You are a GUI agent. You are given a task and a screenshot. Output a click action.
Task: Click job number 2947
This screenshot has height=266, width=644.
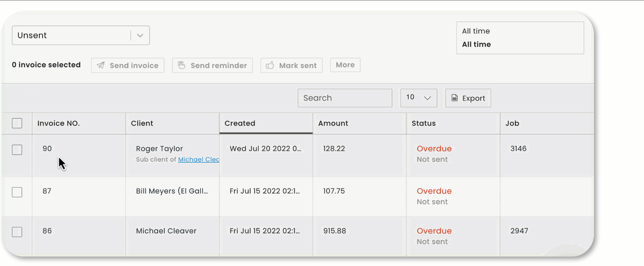click(x=519, y=231)
